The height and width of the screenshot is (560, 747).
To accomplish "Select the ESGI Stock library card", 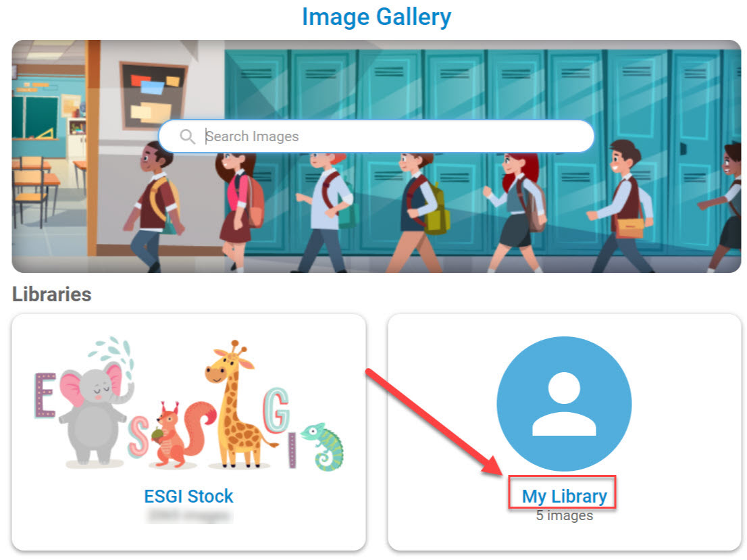I will pos(188,432).
